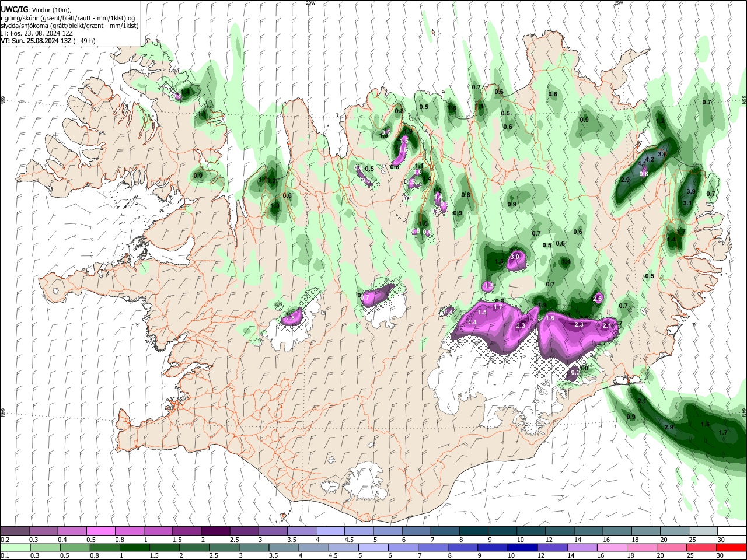Click the 'VT: Sun. 25.08.2024 13Z (+49 h)' line

coord(48,41)
